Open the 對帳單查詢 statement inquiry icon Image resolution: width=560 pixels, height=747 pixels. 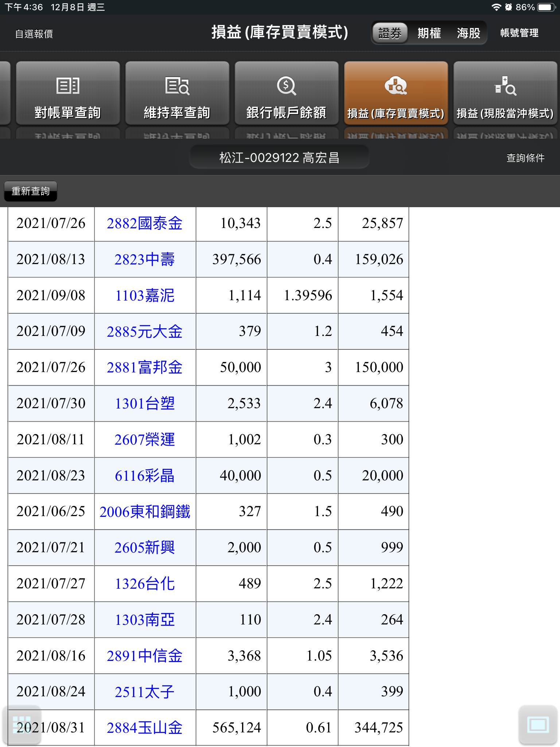click(68, 93)
